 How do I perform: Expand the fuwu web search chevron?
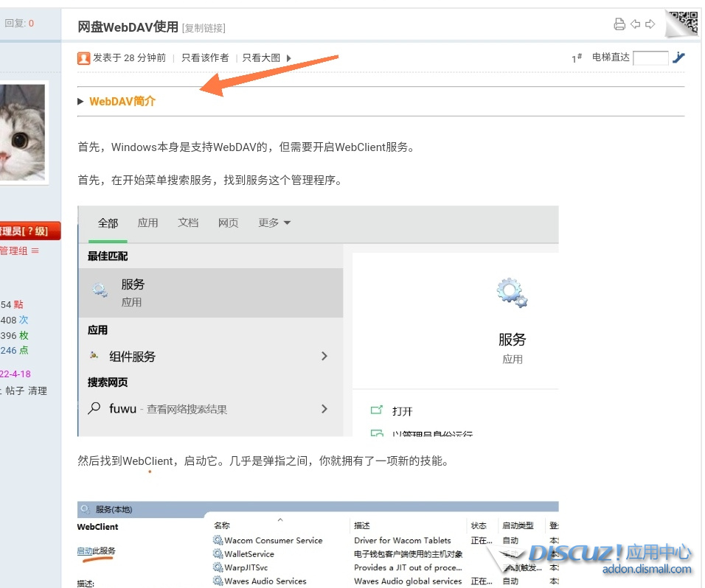[324, 409]
